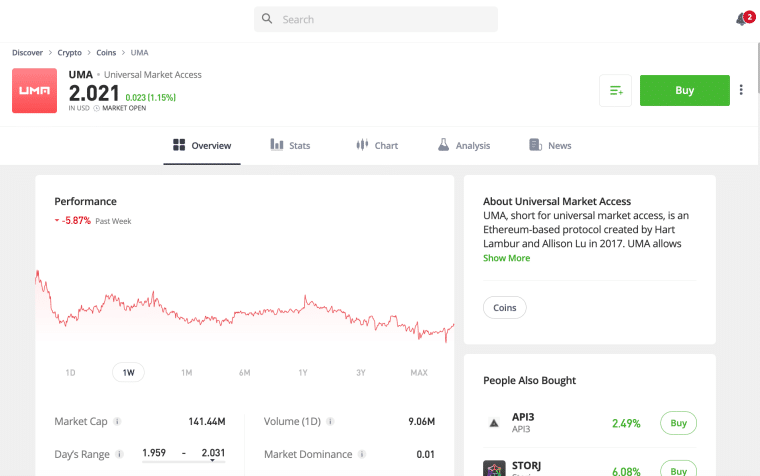Click the 6.08% change value

tap(626, 471)
